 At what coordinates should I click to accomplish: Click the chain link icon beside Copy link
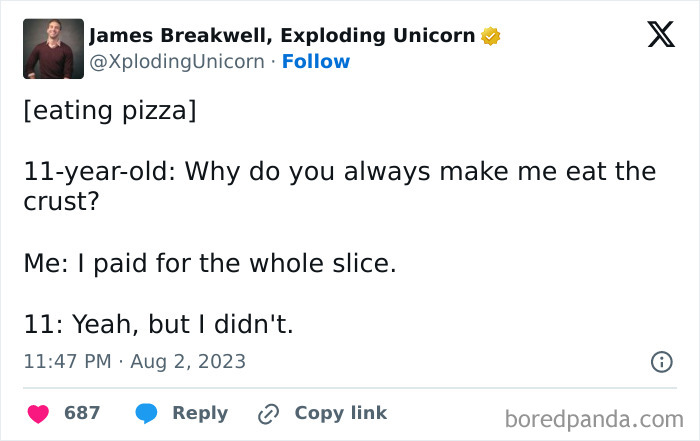tap(268, 413)
